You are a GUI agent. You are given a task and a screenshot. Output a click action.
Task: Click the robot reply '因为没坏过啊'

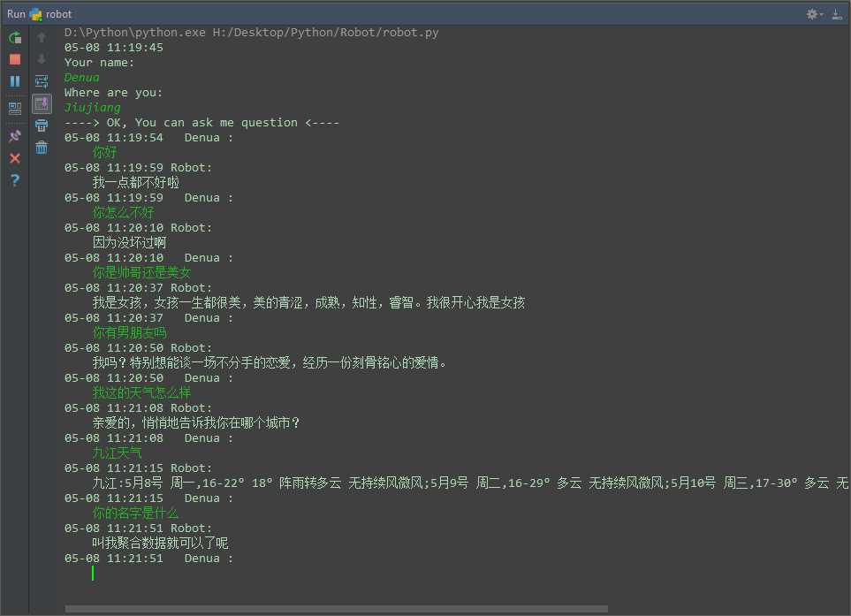point(129,243)
